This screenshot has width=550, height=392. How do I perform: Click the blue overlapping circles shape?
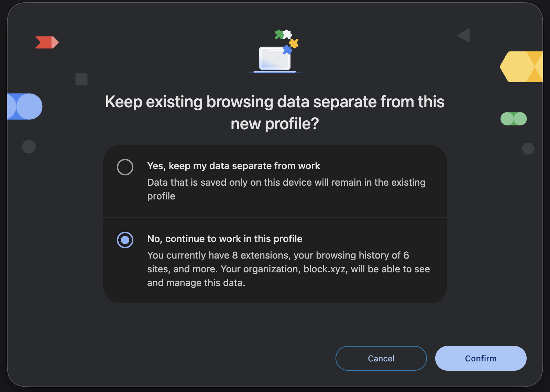pos(25,106)
